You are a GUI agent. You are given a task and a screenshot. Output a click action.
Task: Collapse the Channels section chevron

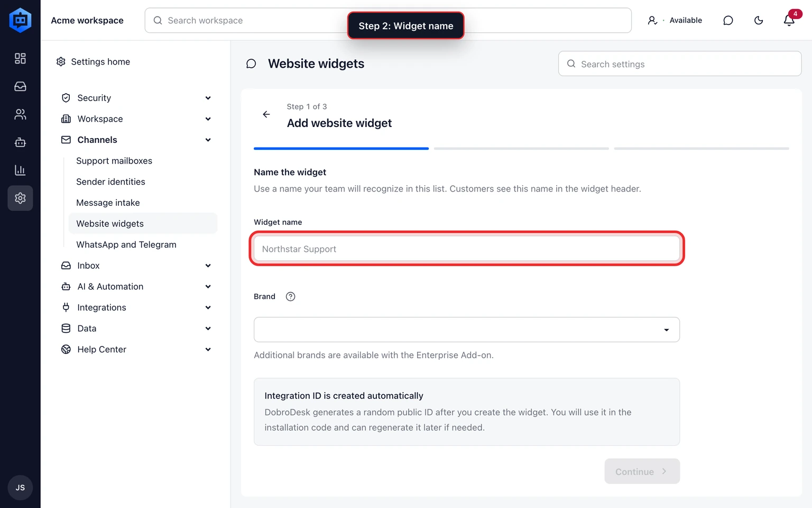[208, 140]
